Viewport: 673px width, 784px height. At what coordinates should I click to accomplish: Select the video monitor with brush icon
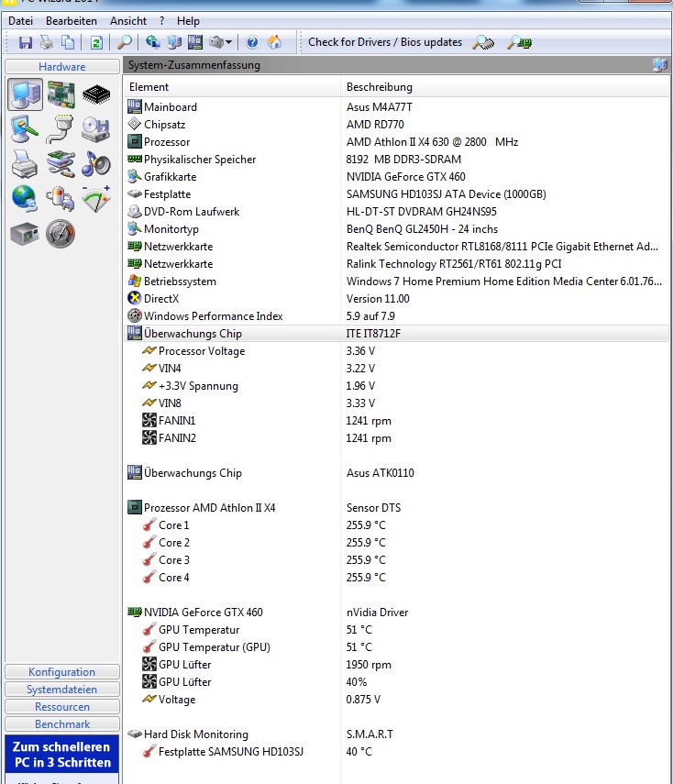pos(26,129)
